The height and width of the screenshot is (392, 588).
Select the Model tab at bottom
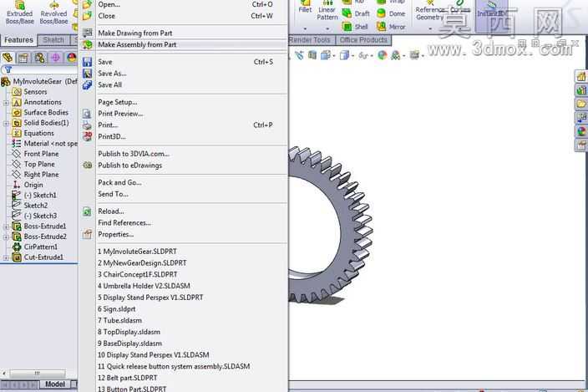(x=55, y=384)
